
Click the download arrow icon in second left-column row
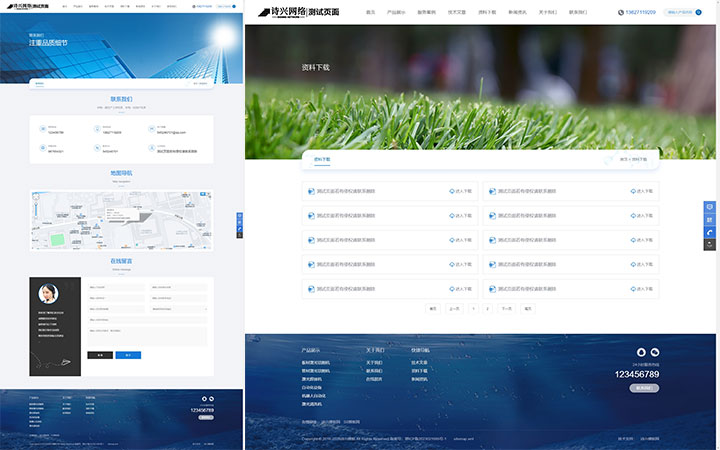(x=451, y=215)
